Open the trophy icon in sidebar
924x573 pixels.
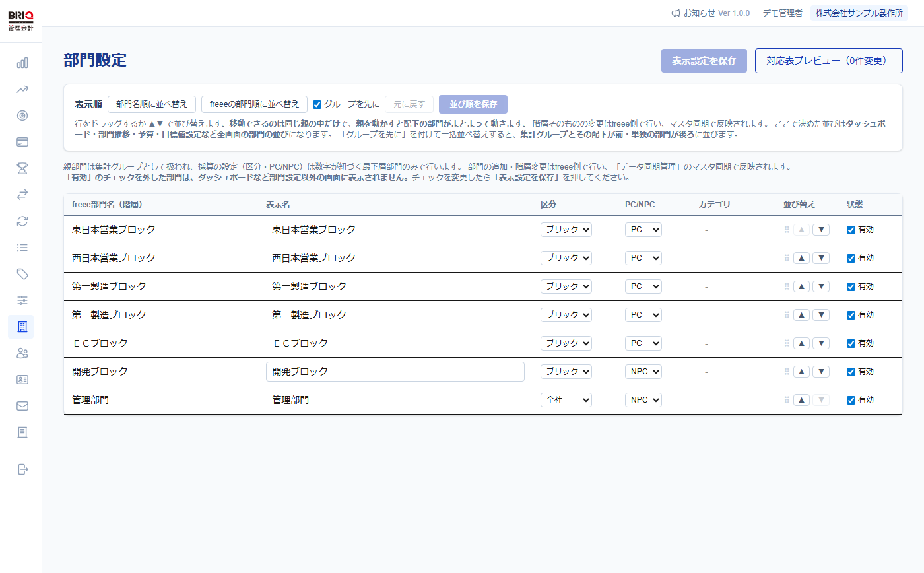tap(22, 168)
